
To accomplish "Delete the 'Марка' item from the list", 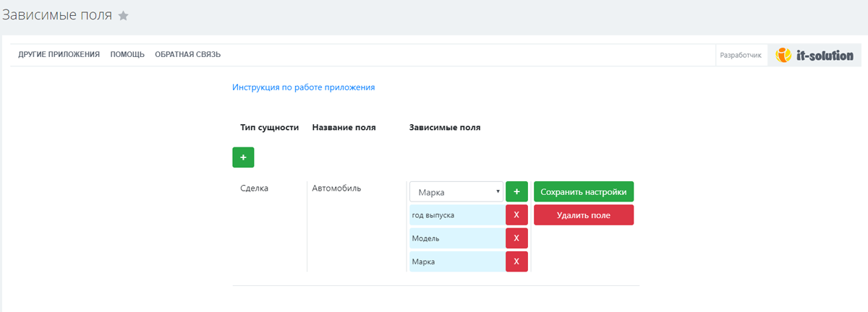I will pyautogui.click(x=516, y=261).
